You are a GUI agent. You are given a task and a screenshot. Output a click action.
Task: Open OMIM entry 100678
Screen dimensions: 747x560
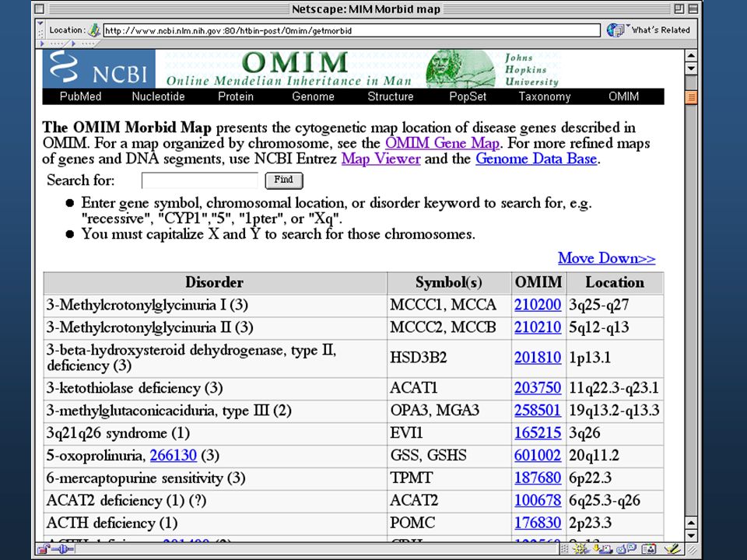point(538,500)
